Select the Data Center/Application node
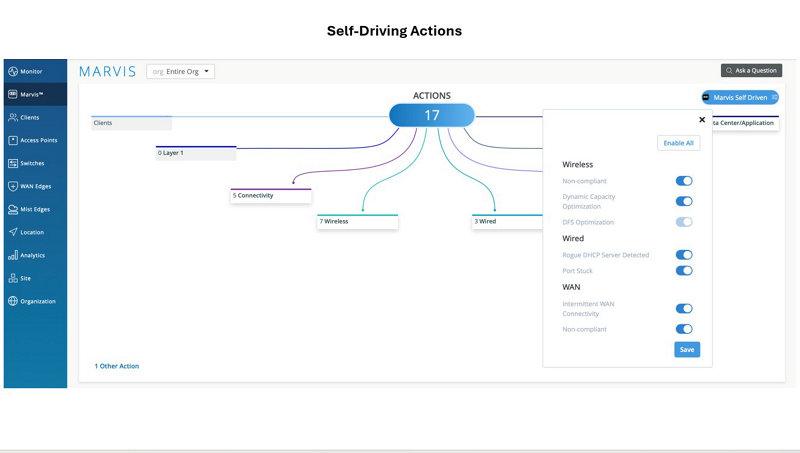 pos(745,123)
